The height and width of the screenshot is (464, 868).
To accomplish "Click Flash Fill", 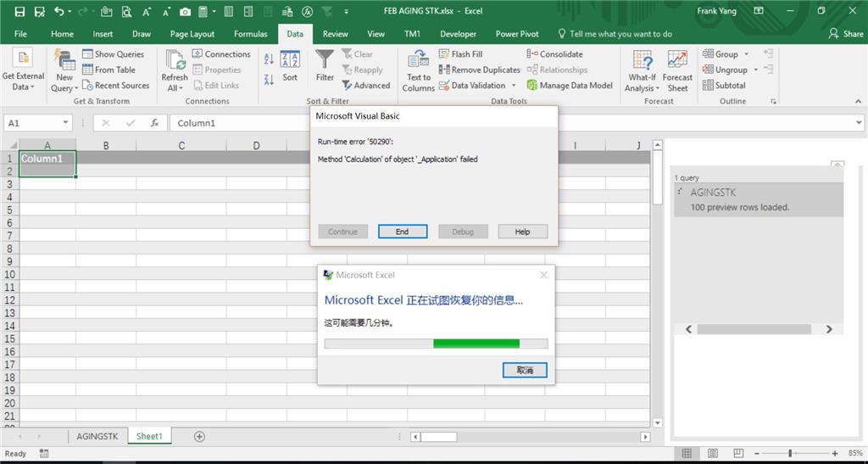I will click(x=460, y=54).
